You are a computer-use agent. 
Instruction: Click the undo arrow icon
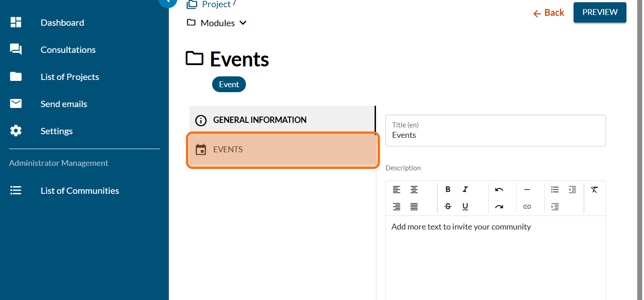click(499, 190)
